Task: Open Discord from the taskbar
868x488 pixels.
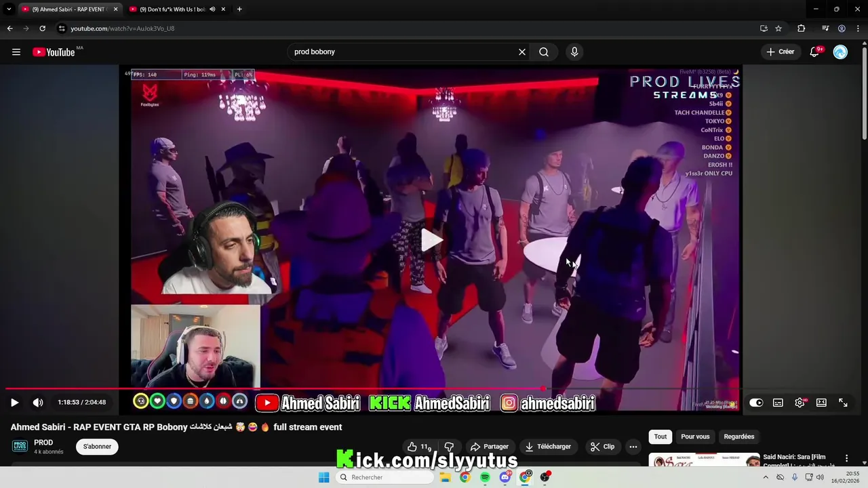Action: pos(505,477)
